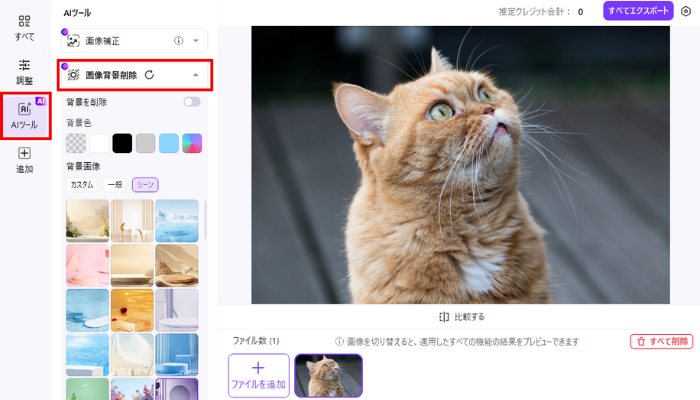This screenshot has width=700, height=400.
Task: Select the icy mountain lake background
Action: coord(177,221)
